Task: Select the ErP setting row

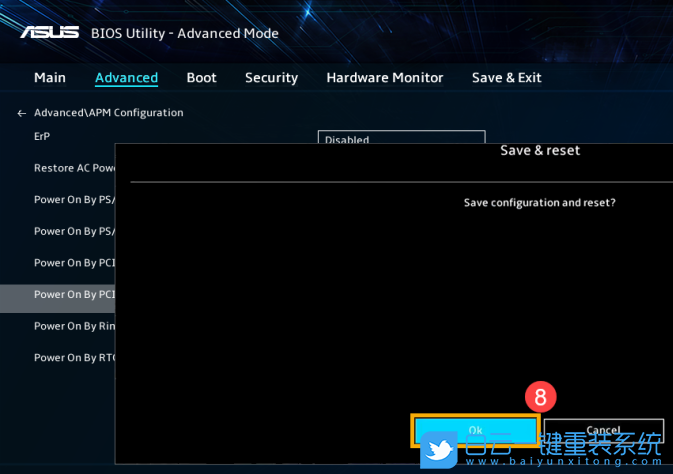Action: [x=42, y=136]
